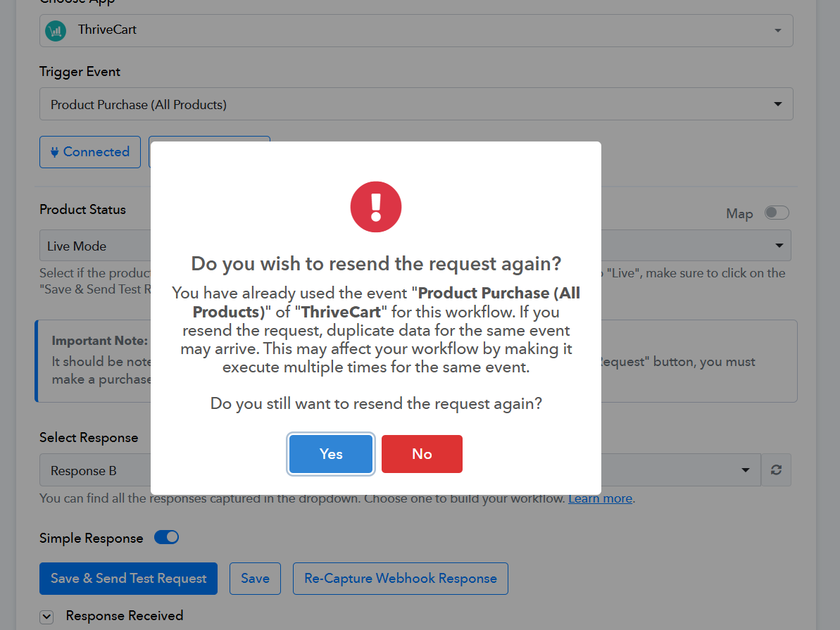Click the Save button
The height and width of the screenshot is (630, 840).
click(x=255, y=579)
